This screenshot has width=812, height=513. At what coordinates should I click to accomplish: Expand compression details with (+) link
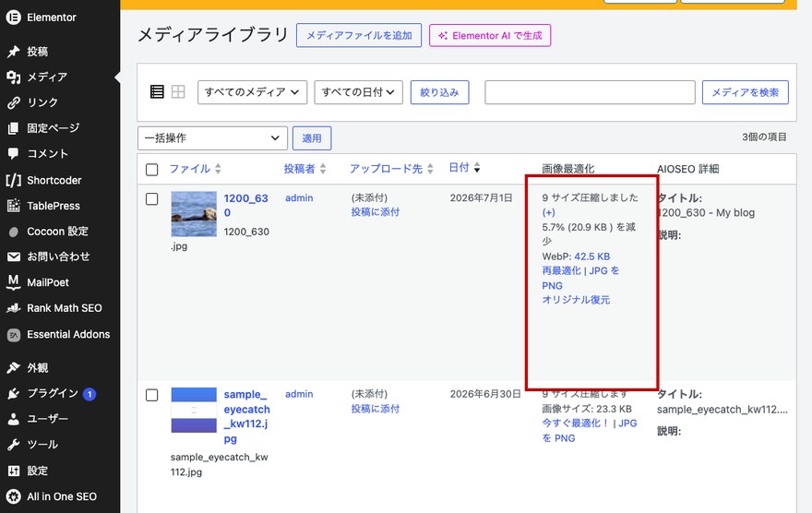point(548,212)
